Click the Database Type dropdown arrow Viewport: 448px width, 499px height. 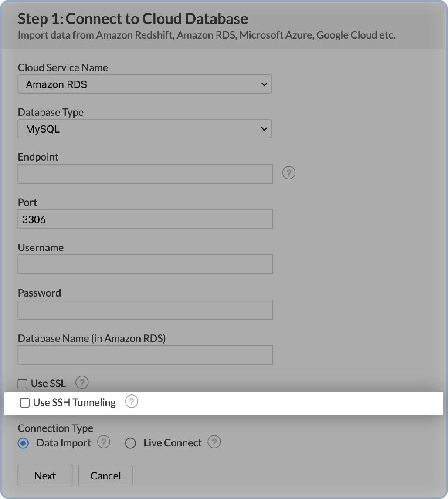click(x=264, y=129)
